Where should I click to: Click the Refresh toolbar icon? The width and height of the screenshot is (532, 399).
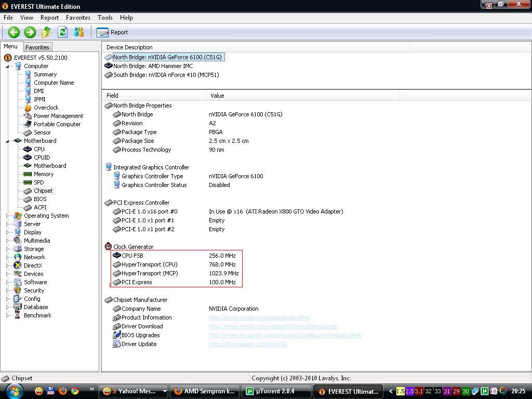coord(62,32)
